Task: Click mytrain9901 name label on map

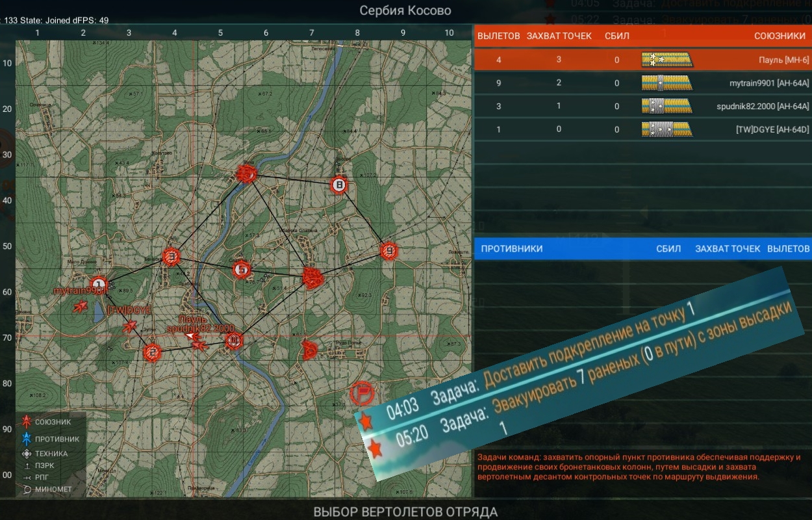Action: pyautogui.click(x=79, y=292)
